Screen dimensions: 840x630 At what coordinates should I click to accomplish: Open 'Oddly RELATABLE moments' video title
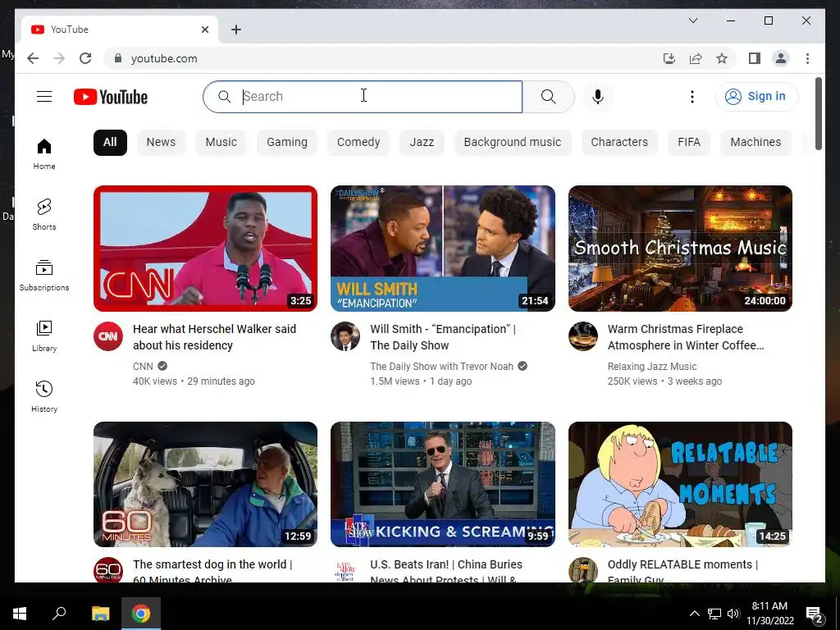(x=682, y=571)
